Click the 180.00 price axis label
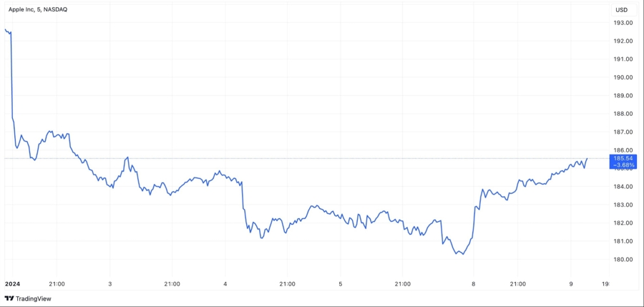This screenshot has width=644, height=307. click(623, 259)
